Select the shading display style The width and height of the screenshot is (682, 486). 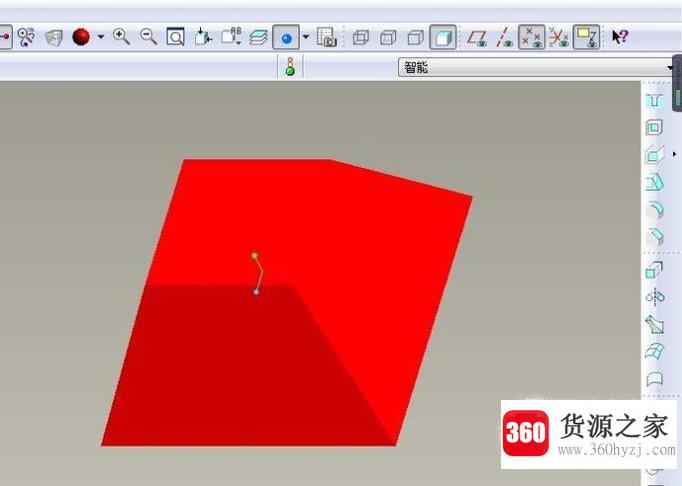pos(443,37)
